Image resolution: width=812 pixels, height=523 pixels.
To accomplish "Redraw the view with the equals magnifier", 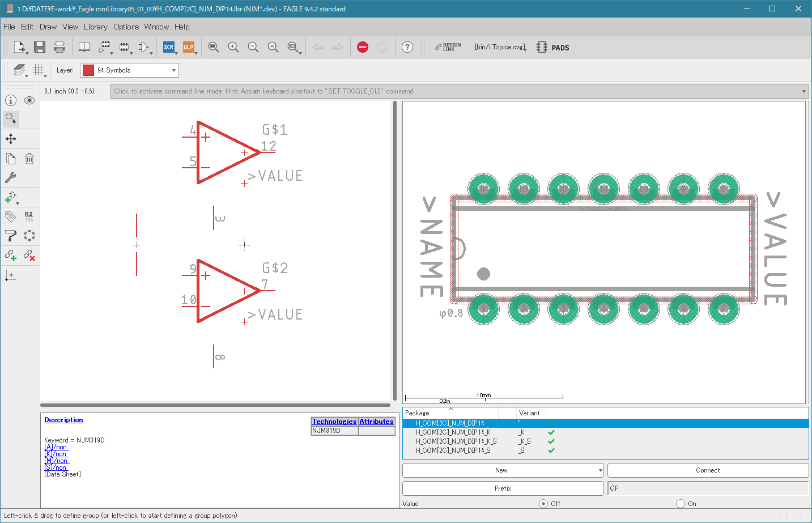I will [x=273, y=47].
